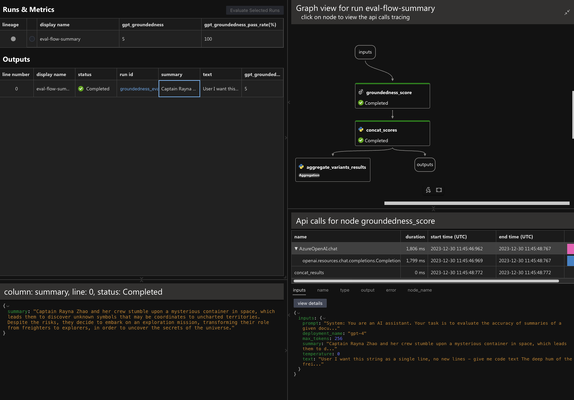Click the auto-layout icon below the graph

(428, 190)
